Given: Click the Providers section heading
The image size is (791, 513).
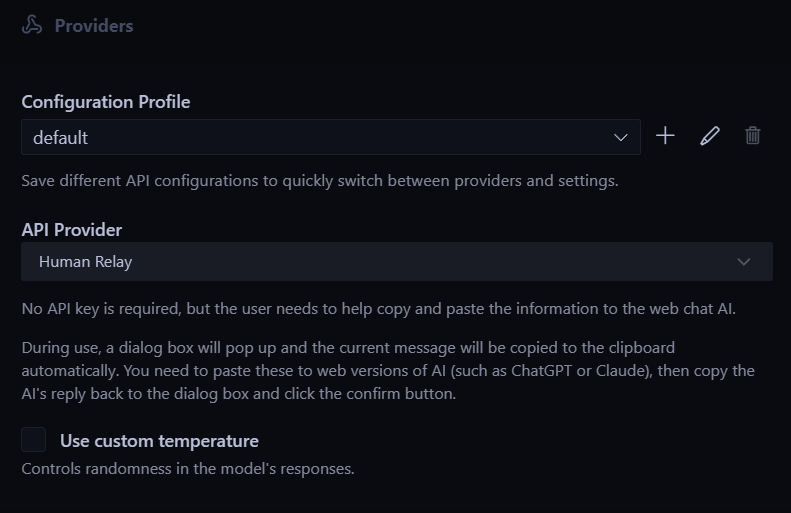Looking at the screenshot, I should click(94, 26).
